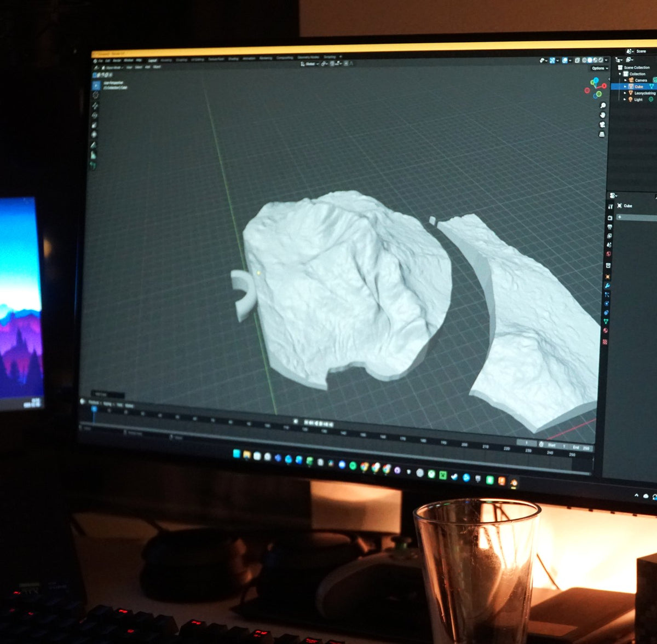This screenshot has height=644, width=657.
Task: Switch to solid shading mode
Action: click(x=590, y=60)
